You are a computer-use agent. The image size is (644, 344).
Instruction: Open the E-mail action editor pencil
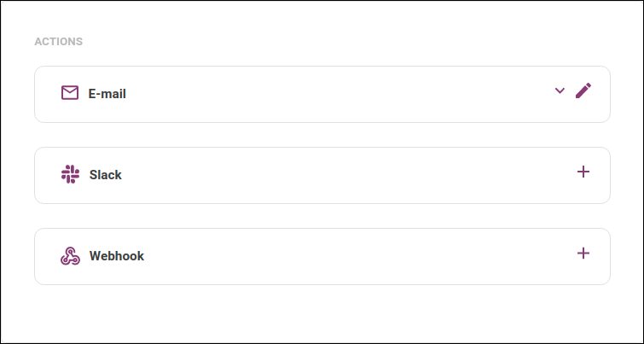point(583,90)
